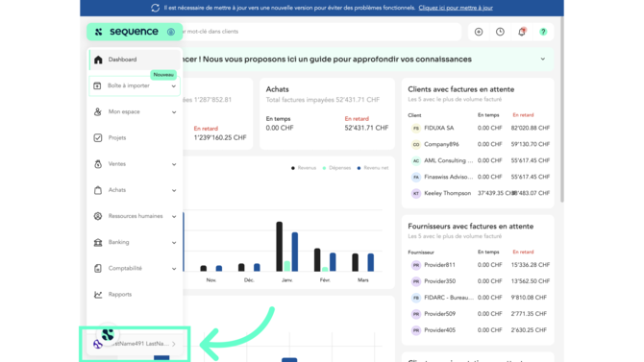Click the Nouveau badge
Image resolution: width=644 pixels, height=362 pixels.
163,75
